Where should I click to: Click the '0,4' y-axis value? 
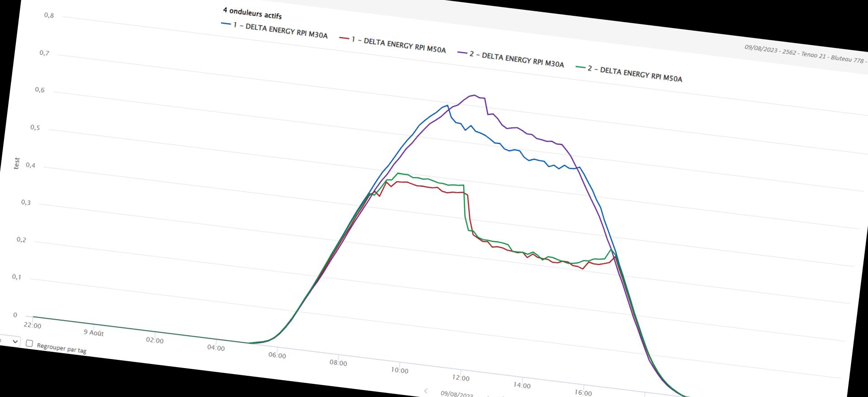[30, 165]
